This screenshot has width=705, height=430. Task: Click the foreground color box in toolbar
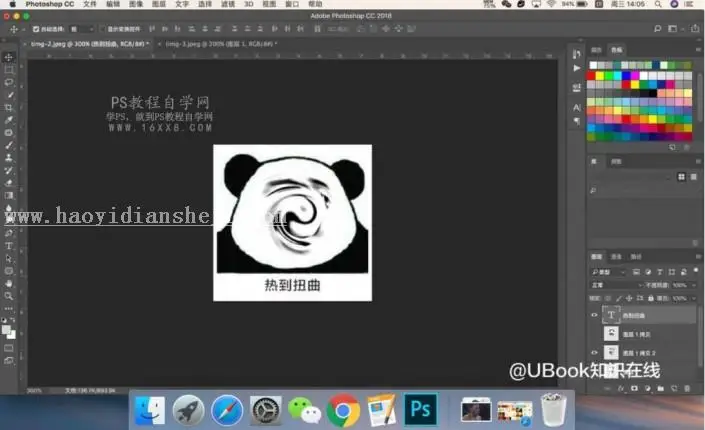pyautogui.click(x=6, y=330)
